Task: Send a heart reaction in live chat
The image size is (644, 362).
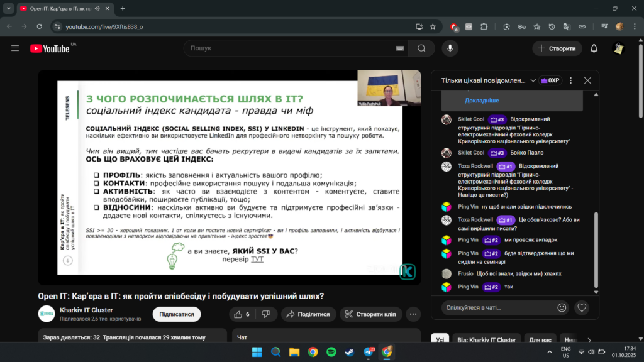Action: [582, 307]
